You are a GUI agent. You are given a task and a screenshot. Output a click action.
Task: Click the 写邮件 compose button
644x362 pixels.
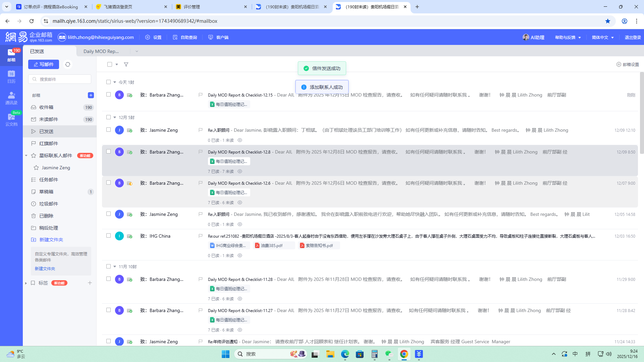click(x=44, y=64)
